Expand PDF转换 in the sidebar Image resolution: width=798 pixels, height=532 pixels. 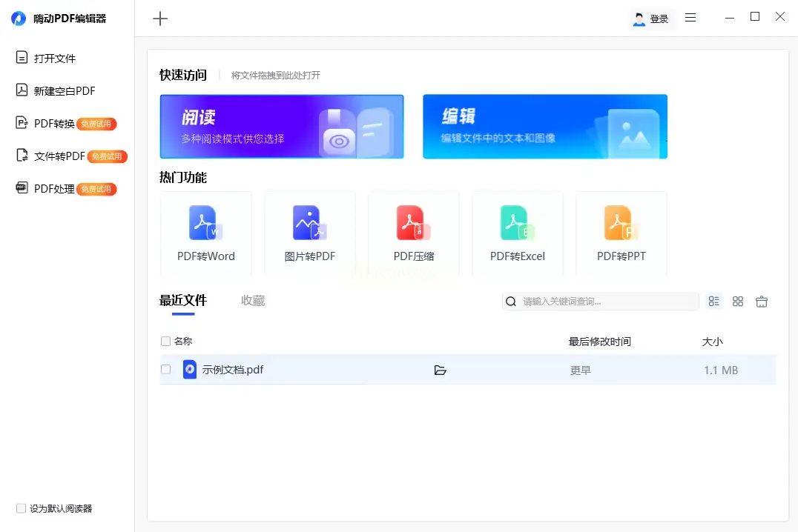click(54, 124)
